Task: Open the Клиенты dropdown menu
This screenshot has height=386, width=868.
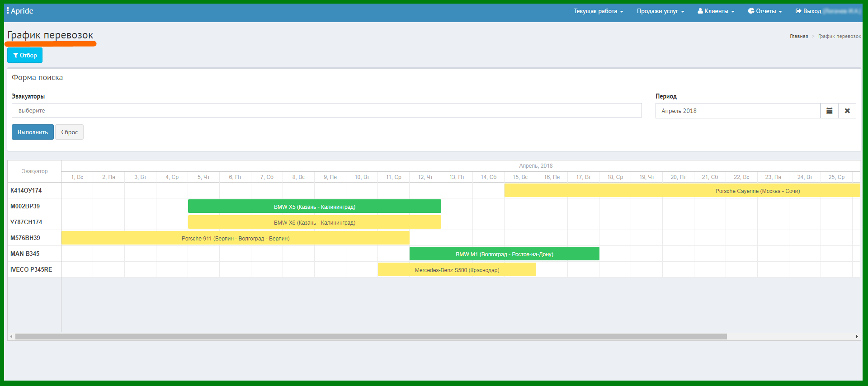Action: pos(716,11)
